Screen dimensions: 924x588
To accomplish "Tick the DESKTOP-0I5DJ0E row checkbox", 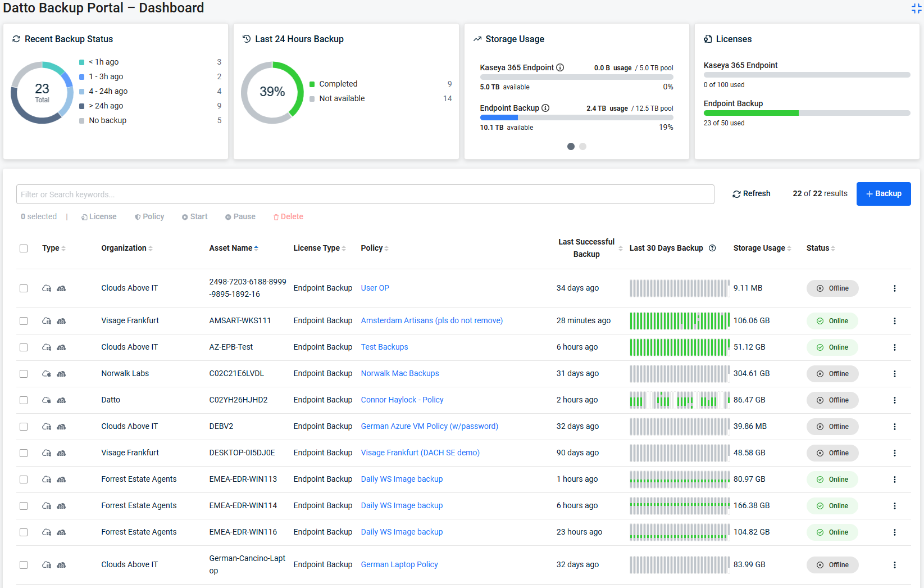I will [24, 453].
